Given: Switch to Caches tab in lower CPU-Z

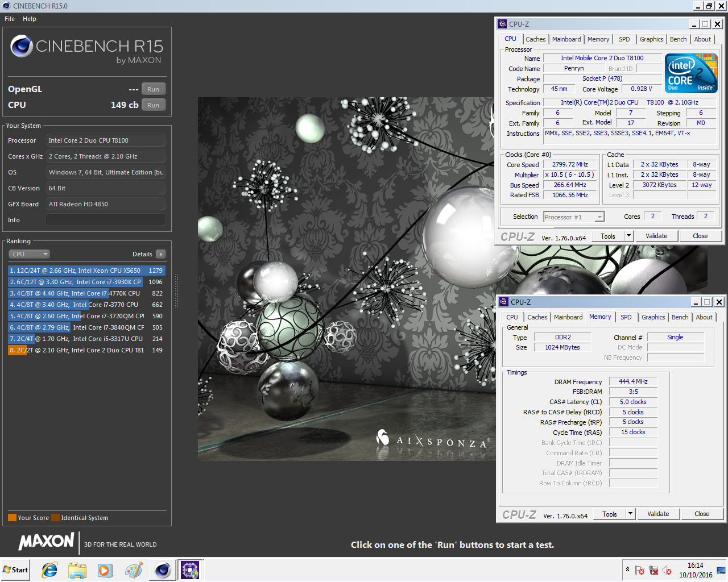Looking at the screenshot, I should (537, 317).
